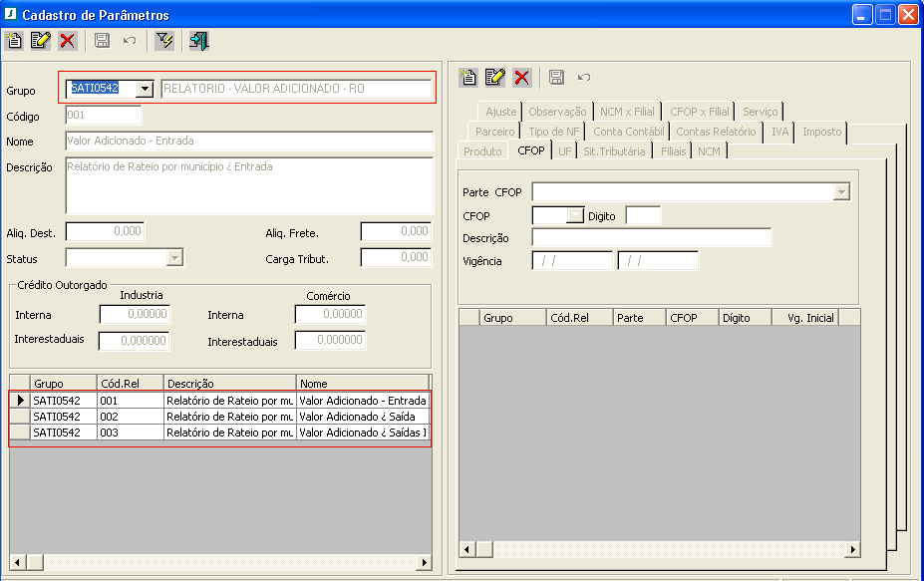Click the red X delete icon in right panel
This screenshot has height=581, width=924.
[522, 78]
